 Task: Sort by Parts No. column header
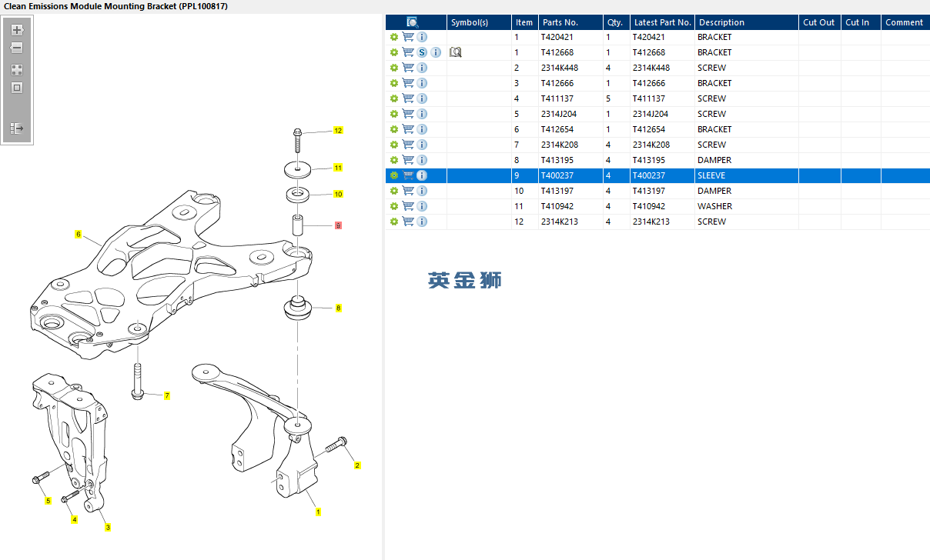point(570,22)
